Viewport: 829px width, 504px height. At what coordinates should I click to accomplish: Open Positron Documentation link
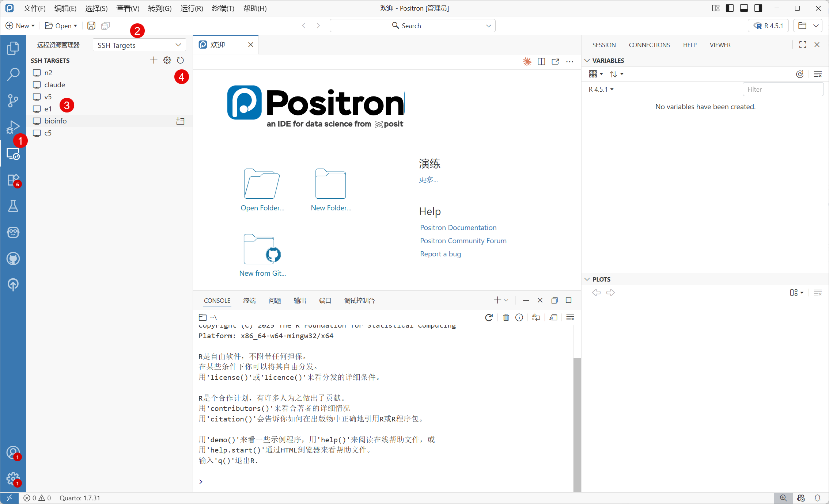coord(458,228)
